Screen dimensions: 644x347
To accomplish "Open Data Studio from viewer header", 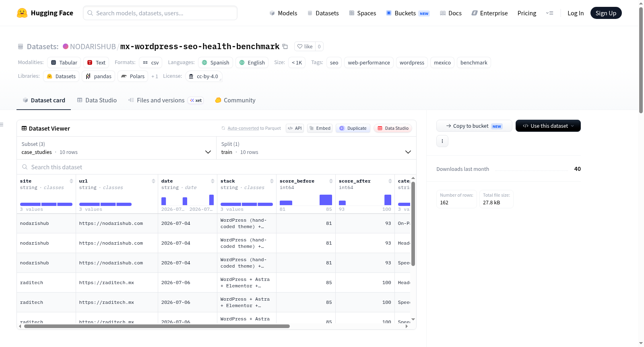I will (393, 128).
